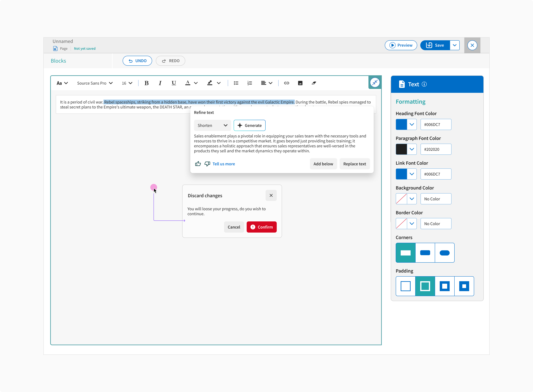Toggle bold formatting in toolbar
This screenshot has width=533, height=392.
[146, 83]
